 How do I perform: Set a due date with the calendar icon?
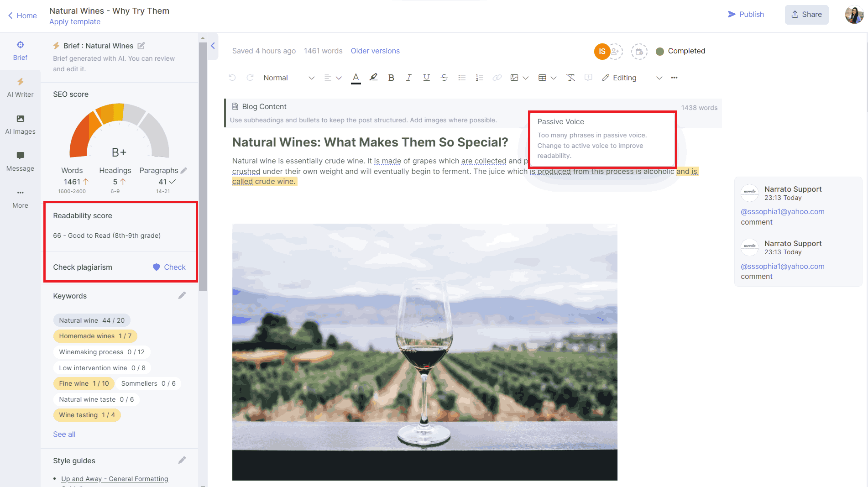639,51
